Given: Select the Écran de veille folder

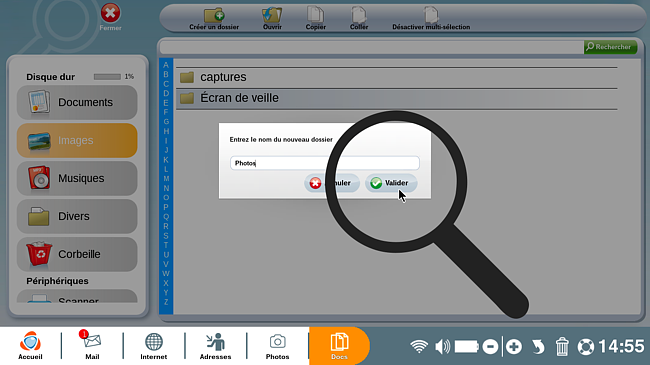Looking at the screenshot, I should tap(397, 98).
